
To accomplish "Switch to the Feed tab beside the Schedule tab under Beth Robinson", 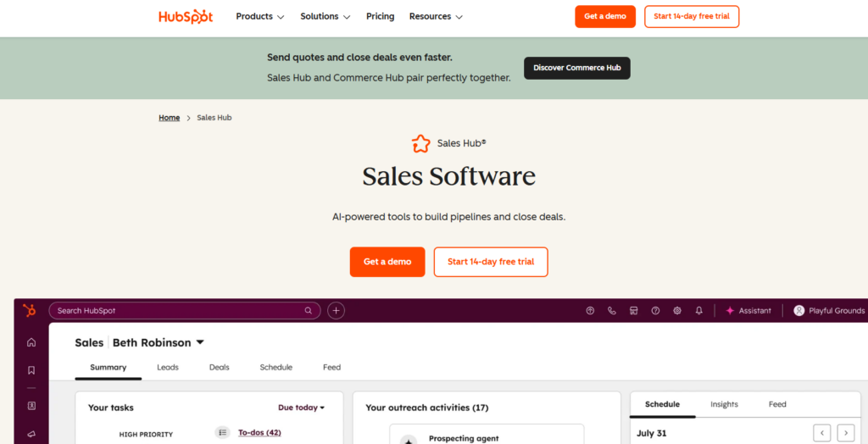I will click(332, 367).
